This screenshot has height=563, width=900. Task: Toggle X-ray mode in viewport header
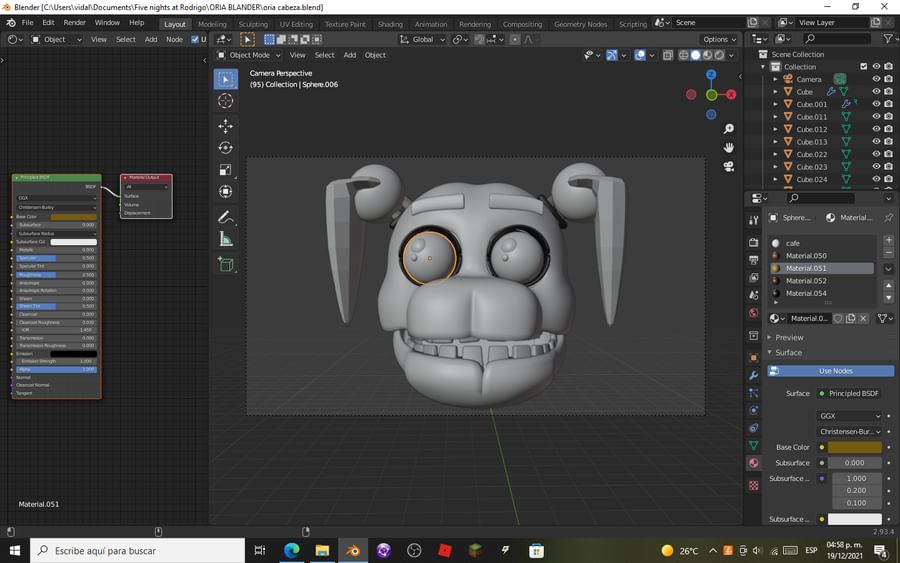[668, 55]
